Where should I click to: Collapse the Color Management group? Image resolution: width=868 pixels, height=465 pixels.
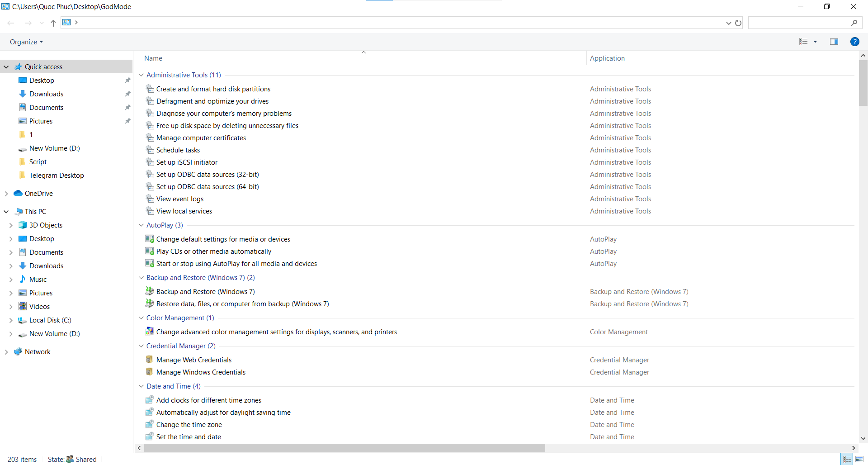141,318
